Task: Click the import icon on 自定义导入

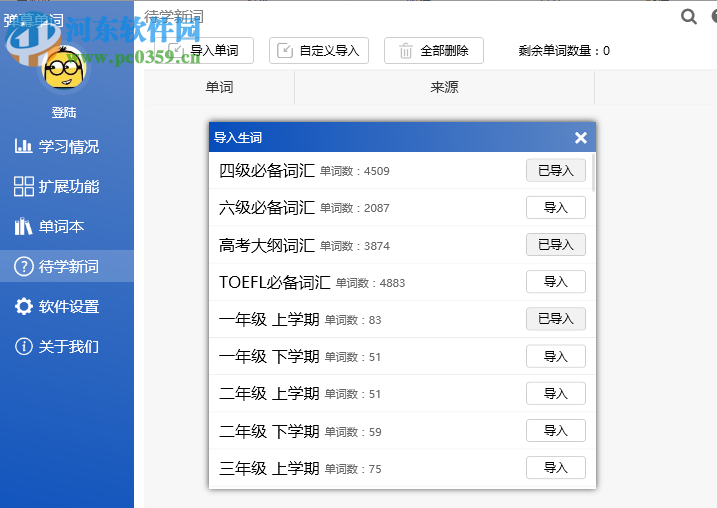Action: [285, 50]
